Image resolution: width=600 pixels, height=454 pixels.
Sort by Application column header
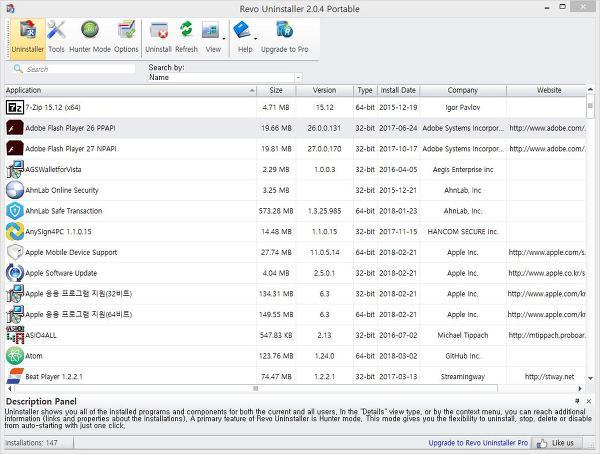(x=130, y=90)
